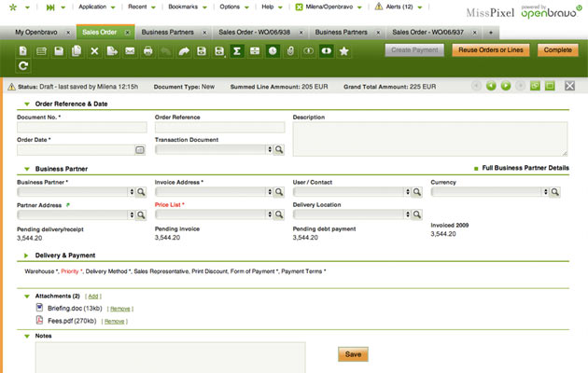Image resolution: width=588 pixels, height=373 pixels.
Task: Click the Document No. input field
Action: click(82, 128)
